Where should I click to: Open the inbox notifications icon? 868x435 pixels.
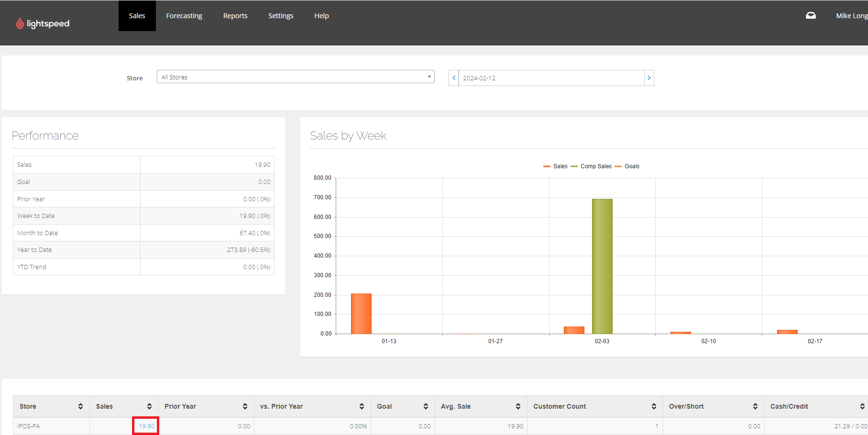pyautogui.click(x=811, y=15)
